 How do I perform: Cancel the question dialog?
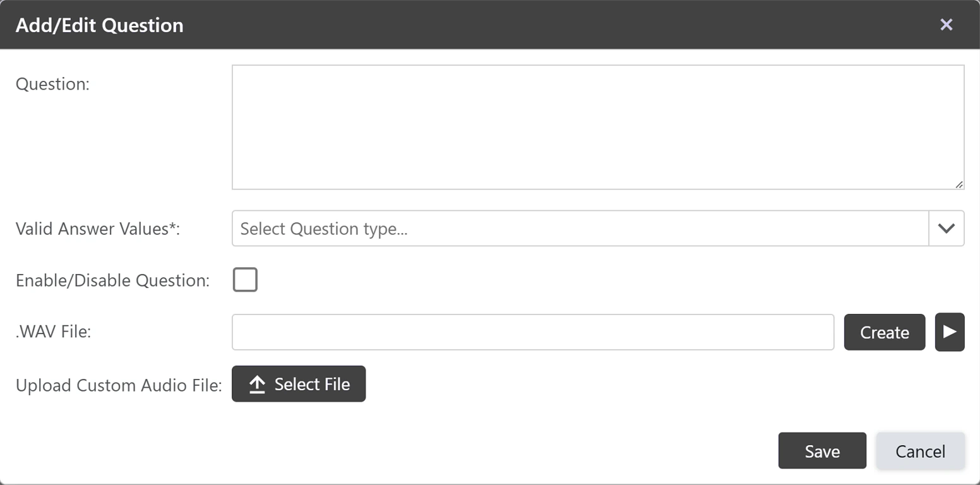(x=920, y=451)
